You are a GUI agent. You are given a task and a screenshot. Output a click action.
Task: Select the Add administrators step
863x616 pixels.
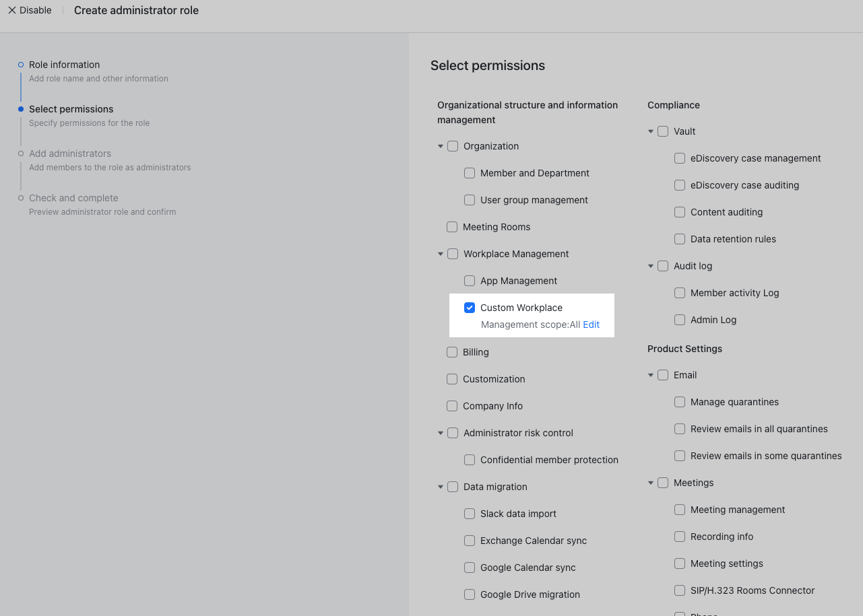point(70,153)
